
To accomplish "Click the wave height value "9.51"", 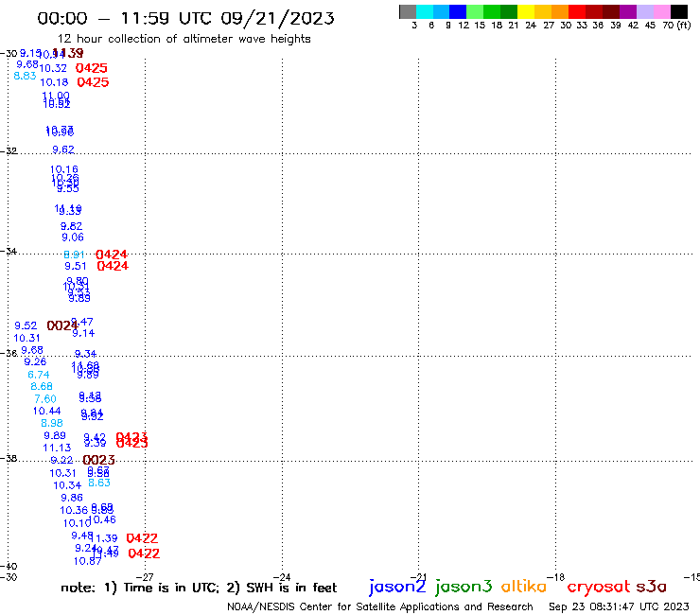I will (76, 266).
